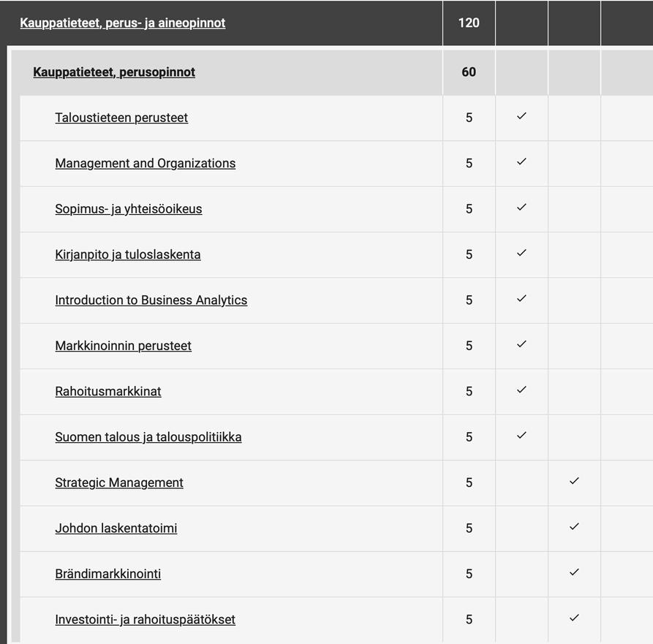Click the checkmark in Rahoitusmarkkinat row

pos(521,390)
